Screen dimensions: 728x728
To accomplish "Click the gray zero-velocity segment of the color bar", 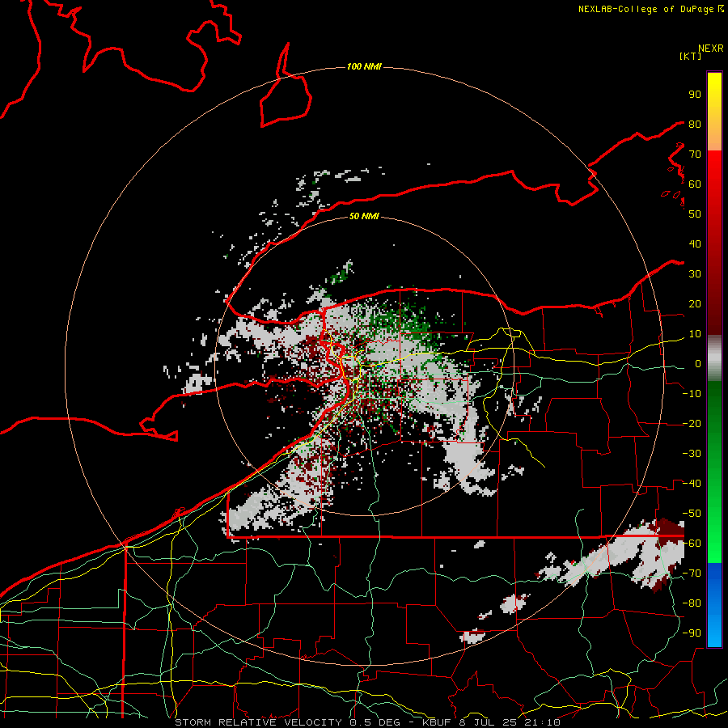I will click(714, 358).
